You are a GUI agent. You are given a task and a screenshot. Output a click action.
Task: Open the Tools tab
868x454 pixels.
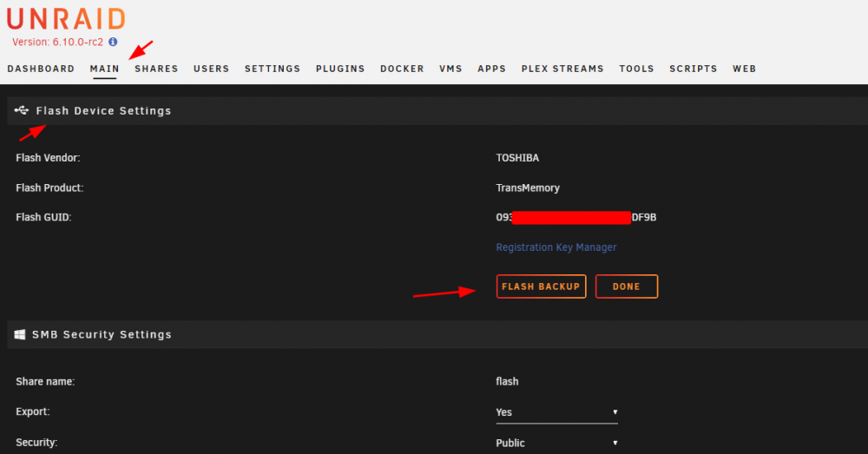(636, 69)
